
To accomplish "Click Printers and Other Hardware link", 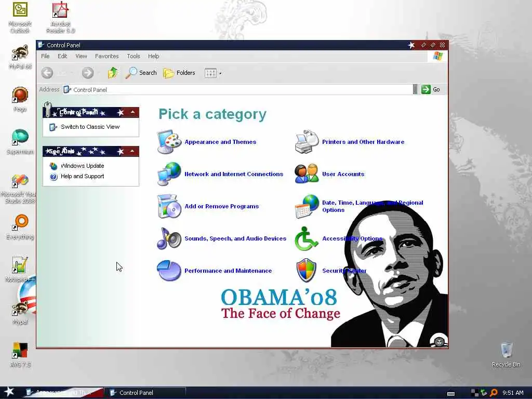I will click(363, 142).
